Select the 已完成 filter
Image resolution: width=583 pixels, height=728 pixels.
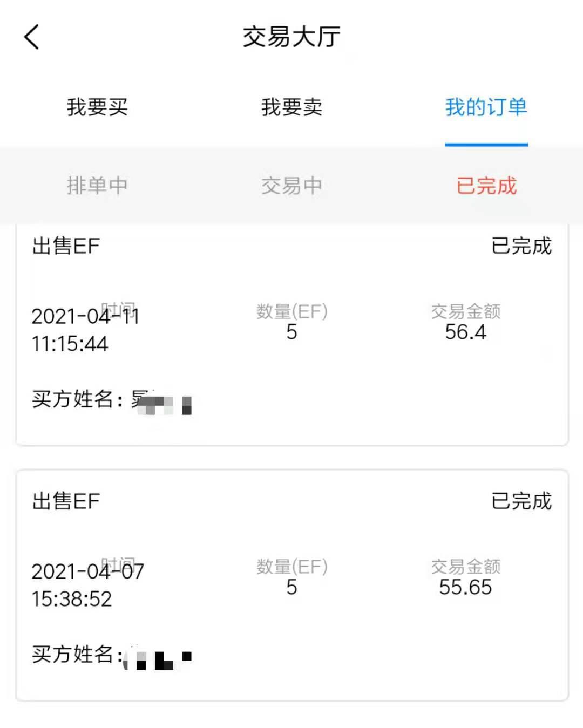click(486, 186)
